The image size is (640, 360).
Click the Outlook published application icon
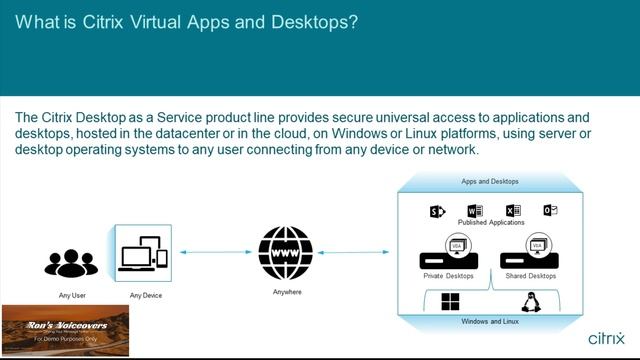[x=550, y=210]
